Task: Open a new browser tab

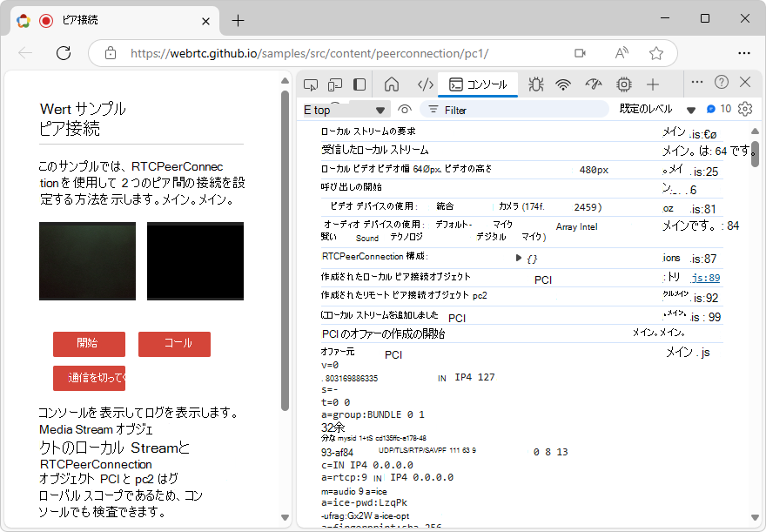Action: point(238,21)
